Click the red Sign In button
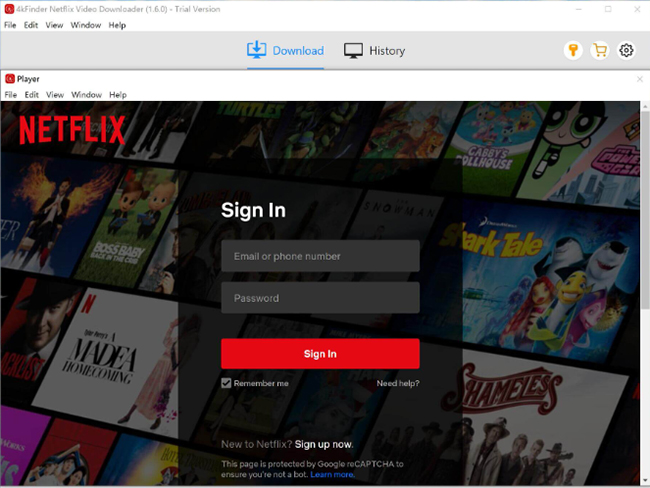The width and height of the screenshot is (650, 488). (x=320, y=354)
